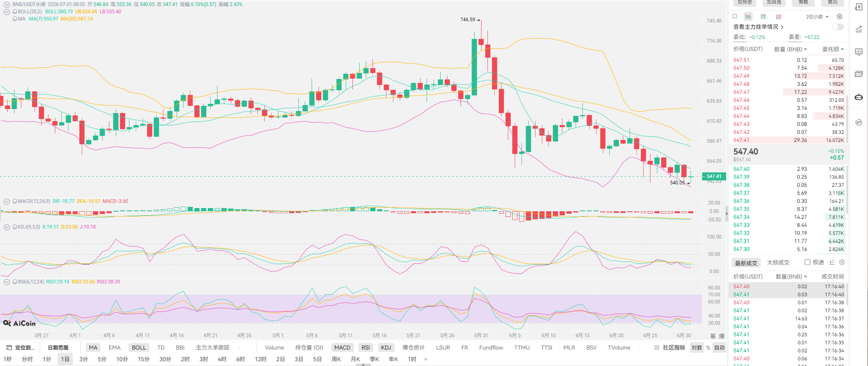
Task: Collapse the KDJ panel chevron
Action: (7, 227)
